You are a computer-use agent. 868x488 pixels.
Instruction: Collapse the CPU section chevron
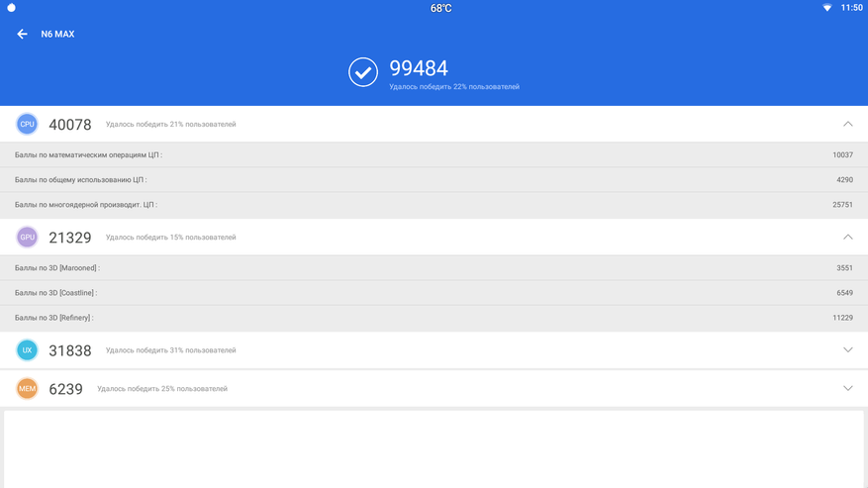847,124
